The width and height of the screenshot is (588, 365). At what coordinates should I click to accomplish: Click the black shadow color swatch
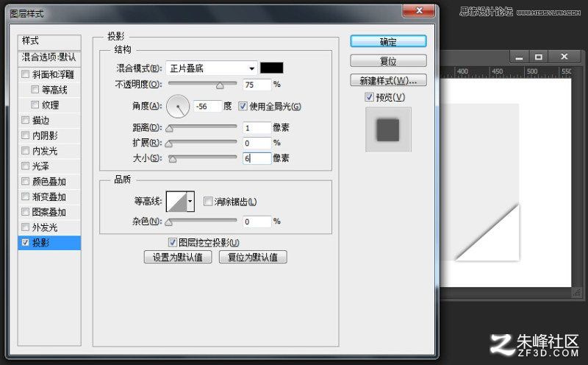pyautogui.click(x=271, y=68)
